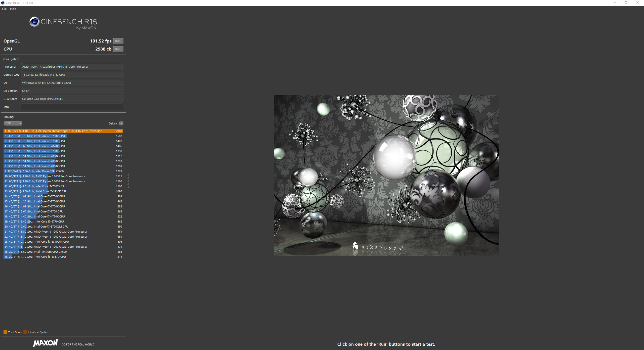The width and height of the screenshot is (644, 350).
Task: Click the brown Identical System legend swatch
Action: (25, 332)
